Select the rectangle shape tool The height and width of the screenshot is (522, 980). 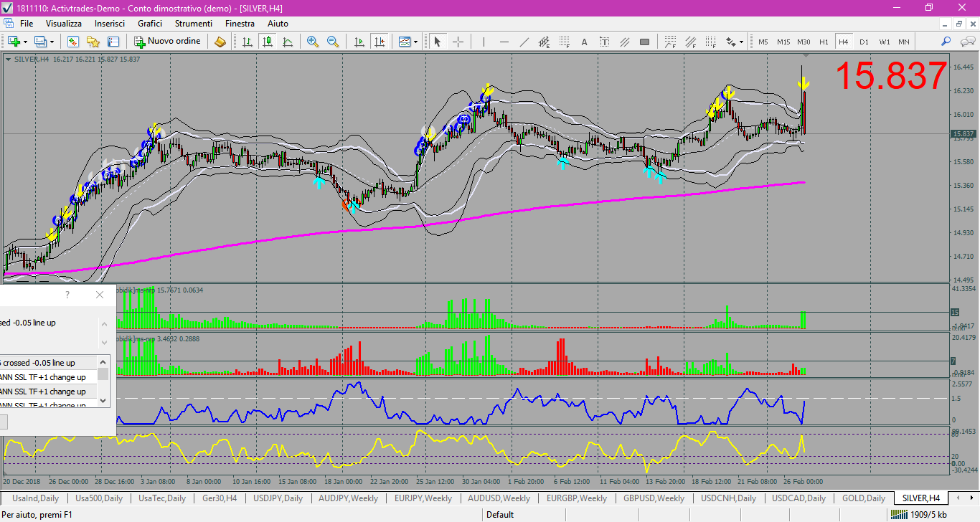point(644,42)
